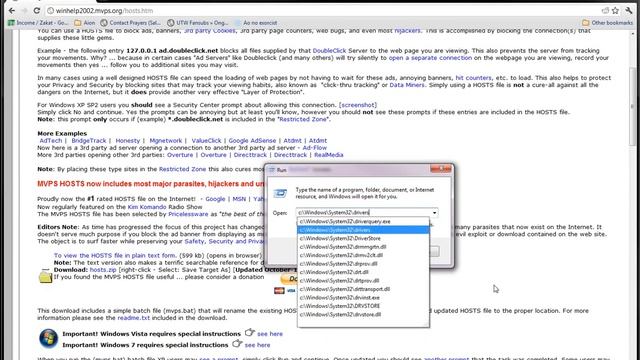
Task: Select drprov.dll from the suggestions
Action: coord(363,264)
